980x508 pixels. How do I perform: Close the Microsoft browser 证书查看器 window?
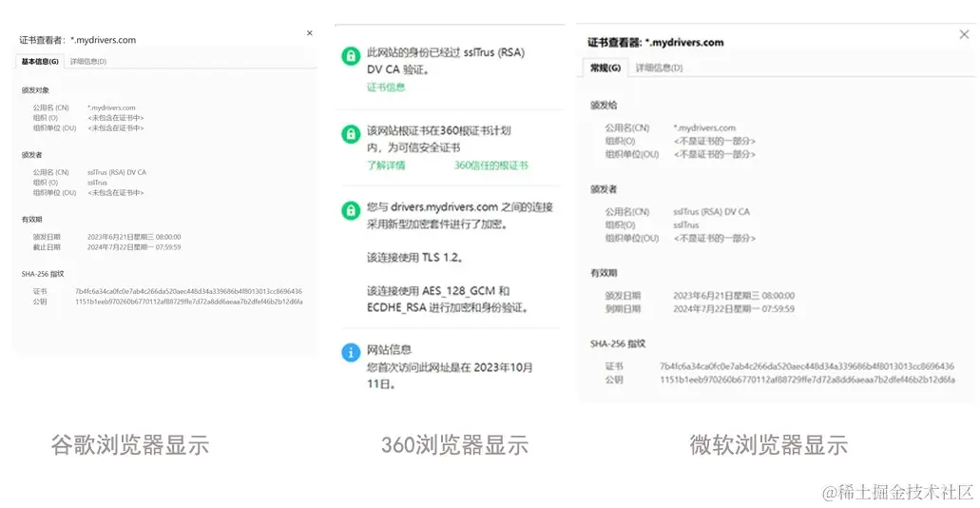(x=965, y=34)
